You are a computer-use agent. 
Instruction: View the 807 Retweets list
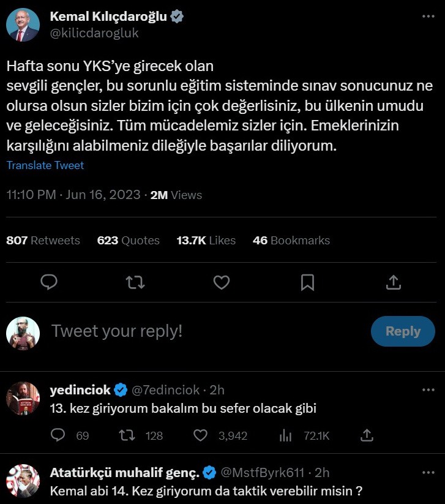coord(43,241)
